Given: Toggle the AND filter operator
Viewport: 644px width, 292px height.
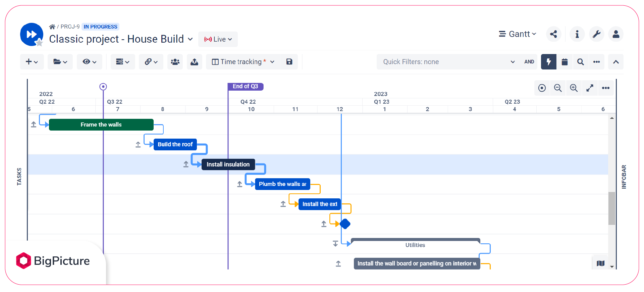Looking at the screenshot, I should pyautogui.click(x=529, y=62).
